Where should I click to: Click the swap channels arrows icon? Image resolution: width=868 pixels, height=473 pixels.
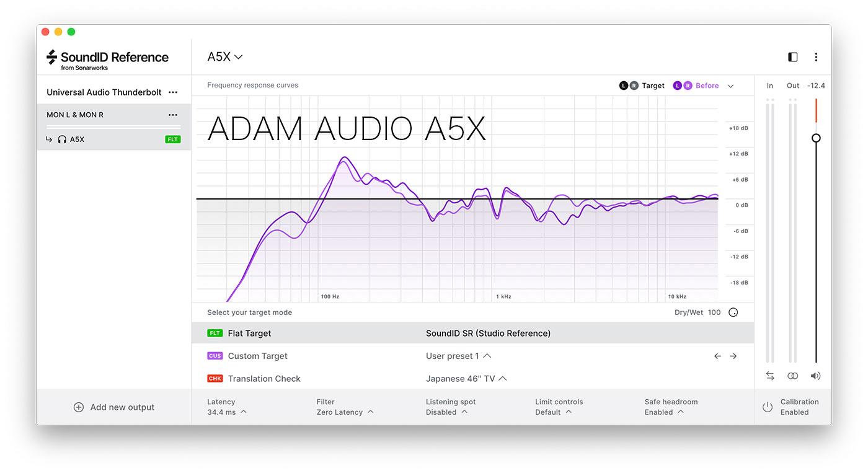(x=770, y=376)
